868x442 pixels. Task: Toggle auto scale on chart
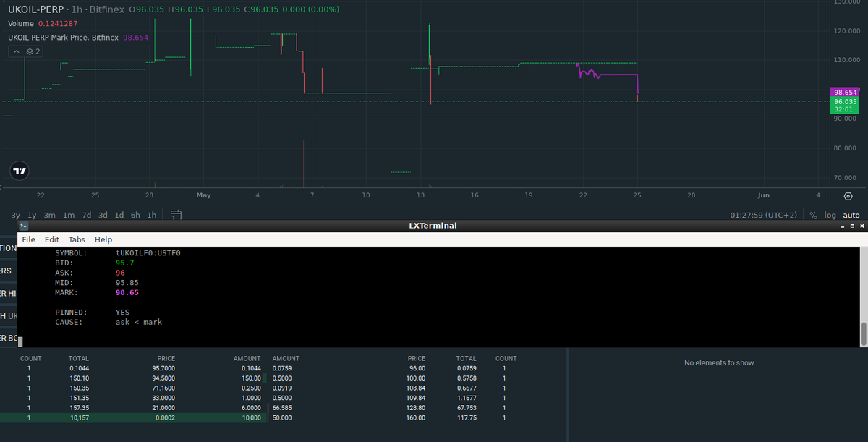[851, 215]
